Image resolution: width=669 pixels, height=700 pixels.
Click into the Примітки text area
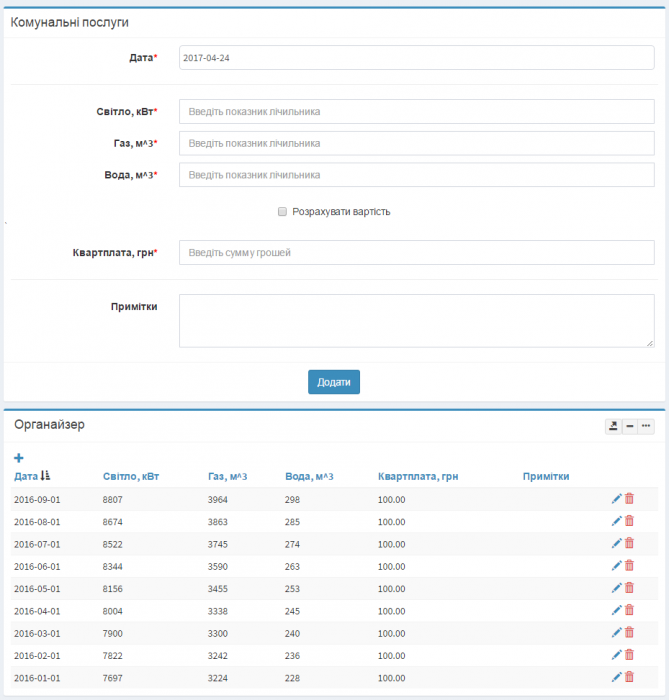coord(416,320)
